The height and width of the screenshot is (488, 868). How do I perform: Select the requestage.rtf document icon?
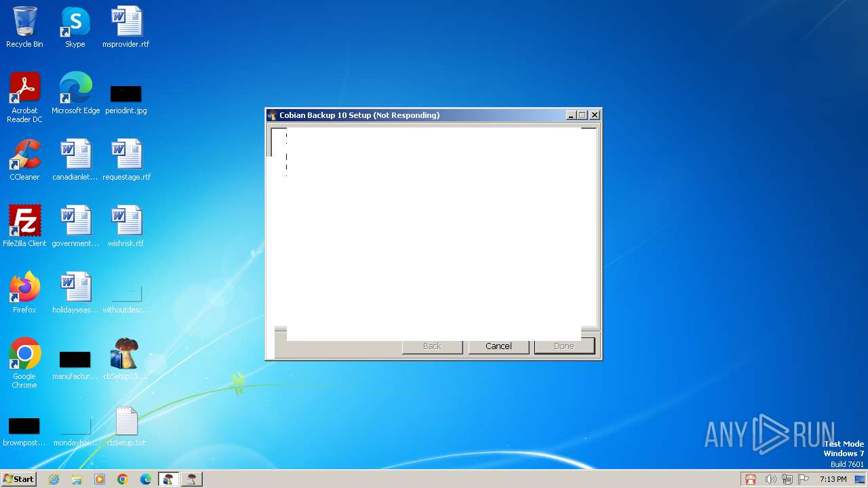[126, 160]
